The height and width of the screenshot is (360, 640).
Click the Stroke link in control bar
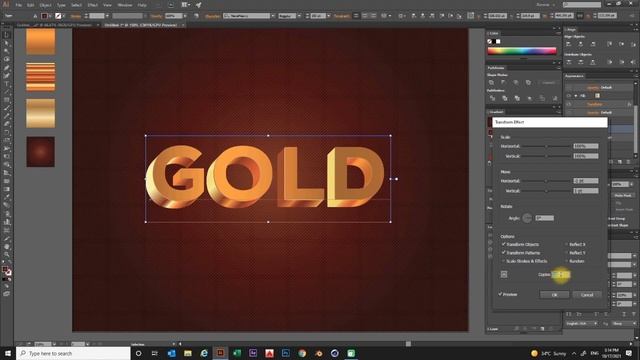coord(76,16)
